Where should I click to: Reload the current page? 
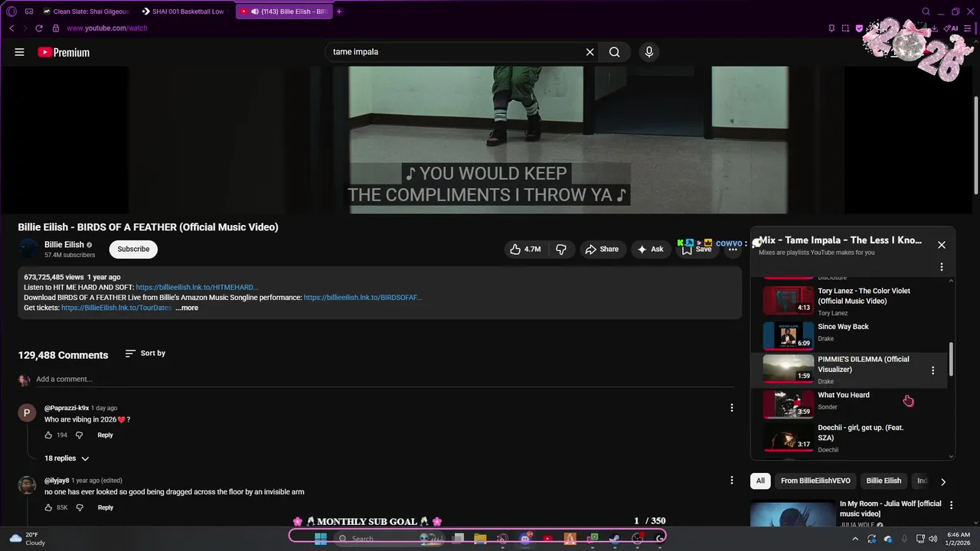pyautogui.click(x=39, y=28)
